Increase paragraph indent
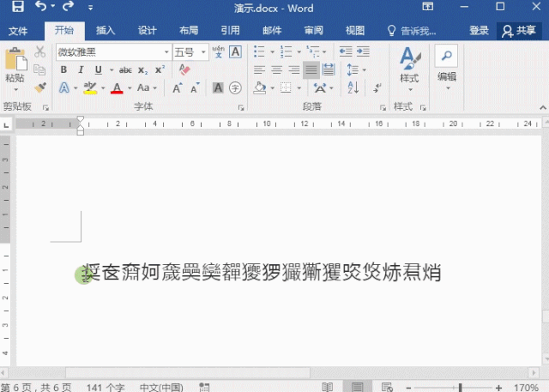This screenshot has width=549, height=392. pyautogui.click(x=363, y=51)
